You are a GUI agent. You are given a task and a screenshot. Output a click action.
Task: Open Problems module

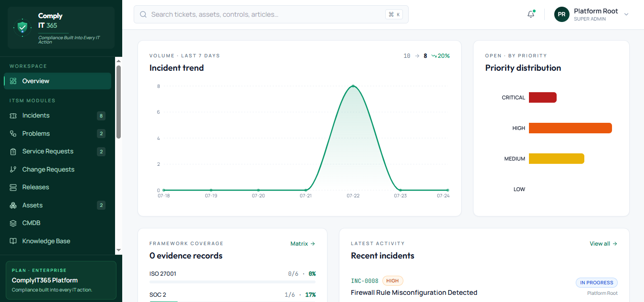pyautogui.click(x=57, y=134)
